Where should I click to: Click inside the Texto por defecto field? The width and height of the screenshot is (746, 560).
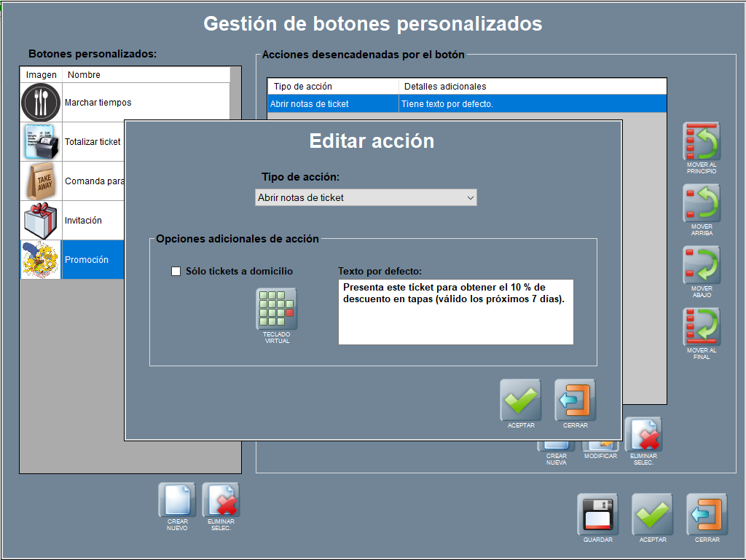pyautogui.click(x=455, y=320)
